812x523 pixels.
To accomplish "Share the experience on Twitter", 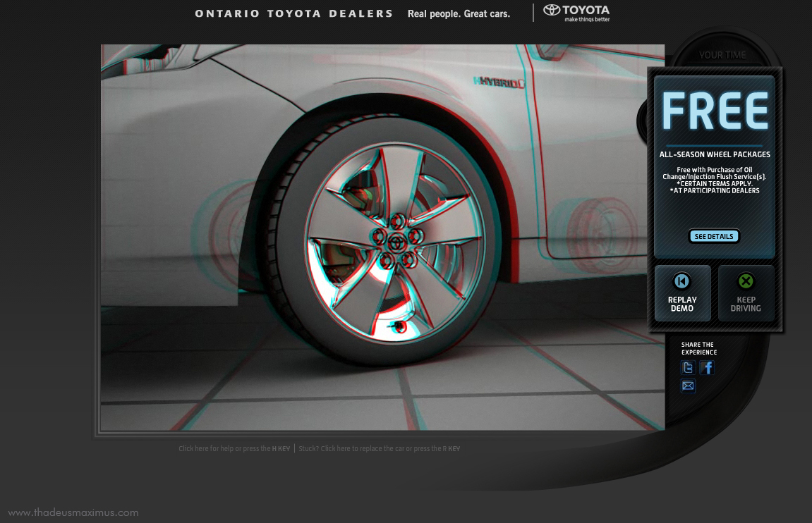I will 688,367.
